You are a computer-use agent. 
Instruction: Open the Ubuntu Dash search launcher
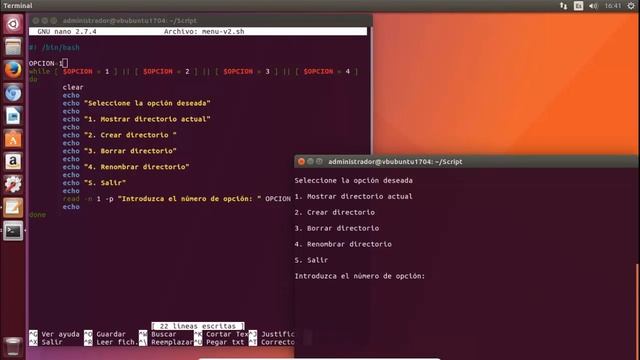[x=13, y=24]
